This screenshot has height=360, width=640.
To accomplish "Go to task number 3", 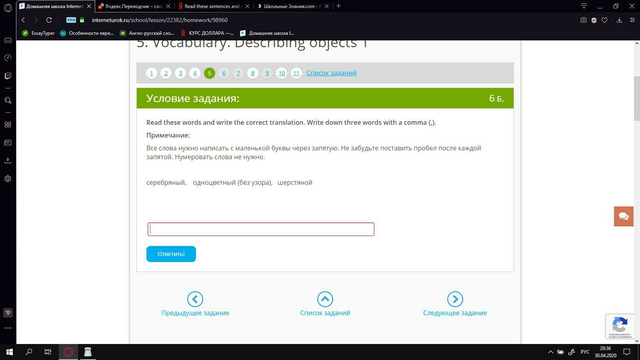I will pos(180,73).
